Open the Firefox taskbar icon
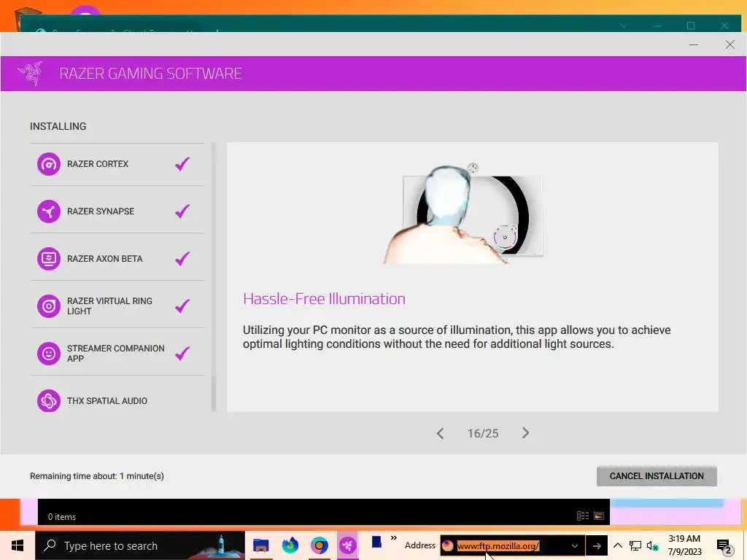Screen dimensions: 747x560 tap(290, 545)
